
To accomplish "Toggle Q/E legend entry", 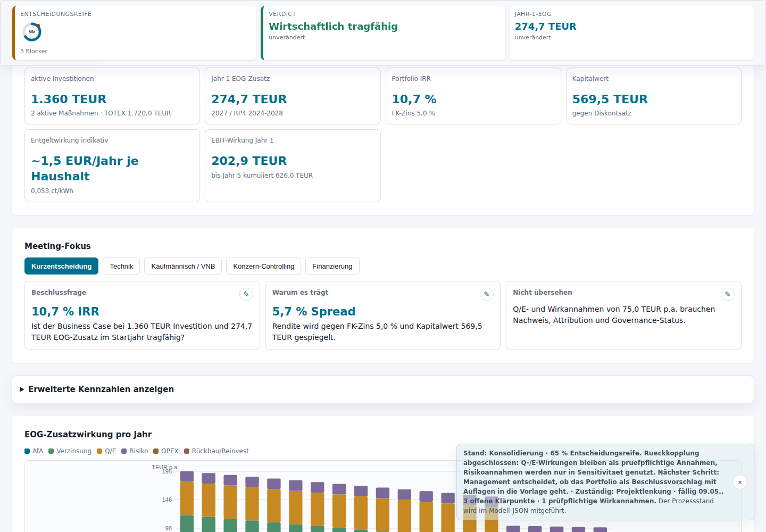I will pos(106,451).
